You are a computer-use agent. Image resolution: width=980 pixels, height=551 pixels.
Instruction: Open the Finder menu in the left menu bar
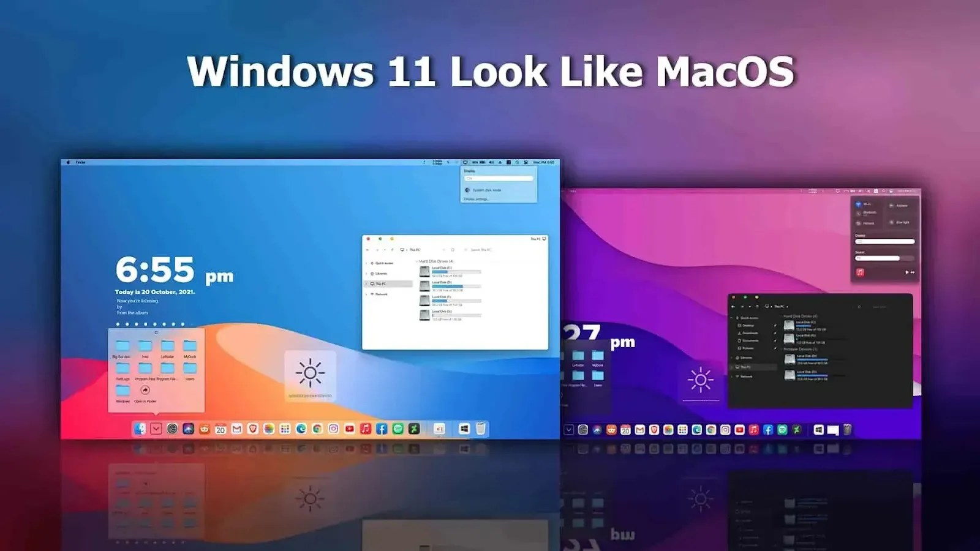[x=80, y=162]
